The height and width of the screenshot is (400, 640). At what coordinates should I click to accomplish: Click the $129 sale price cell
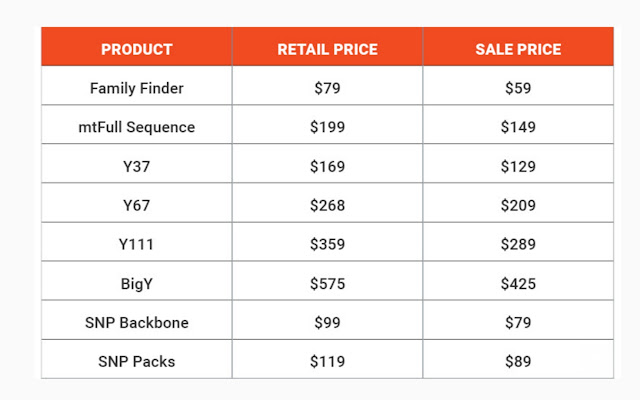[518, 166]
